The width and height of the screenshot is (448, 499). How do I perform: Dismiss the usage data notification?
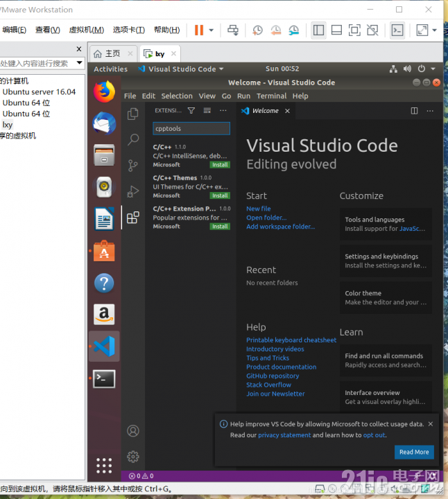point(431,424)
